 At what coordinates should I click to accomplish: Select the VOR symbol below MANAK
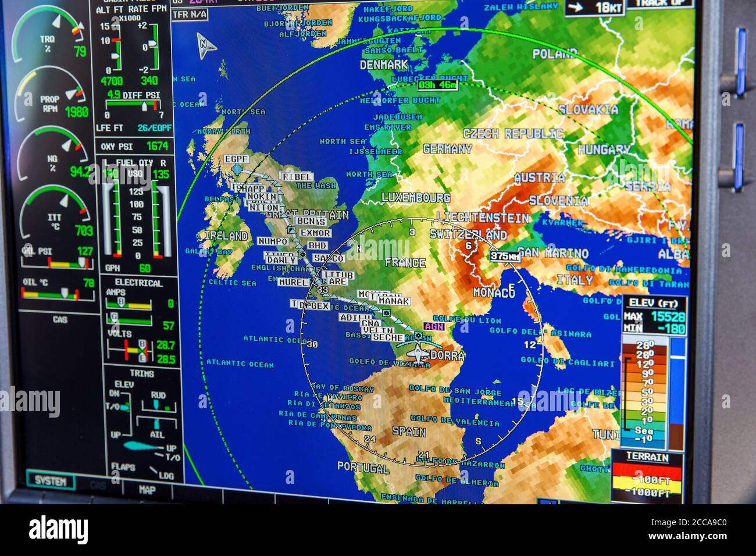pyautogui.click(x=386, y=313)
